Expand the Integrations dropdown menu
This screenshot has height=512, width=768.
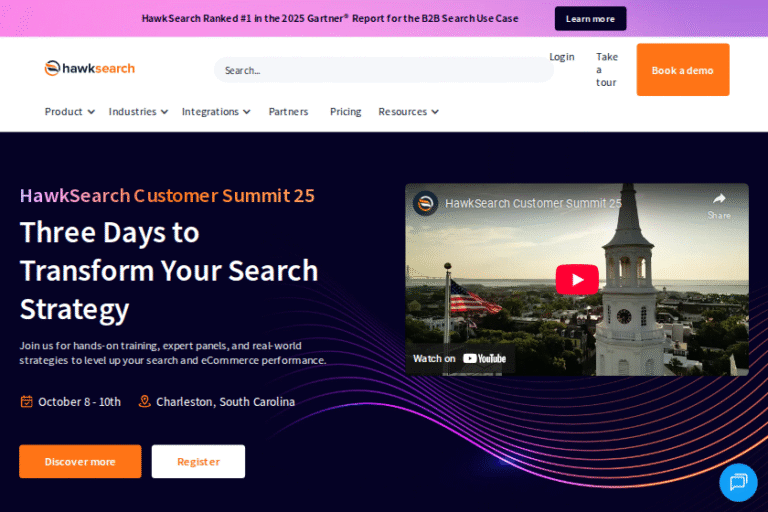pos(216,112)
